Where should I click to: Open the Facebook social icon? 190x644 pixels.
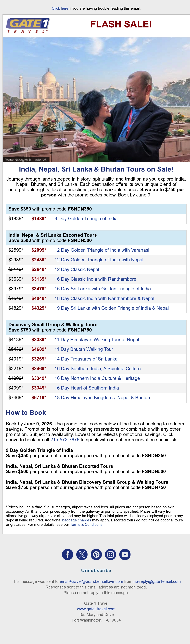(67, 554)
